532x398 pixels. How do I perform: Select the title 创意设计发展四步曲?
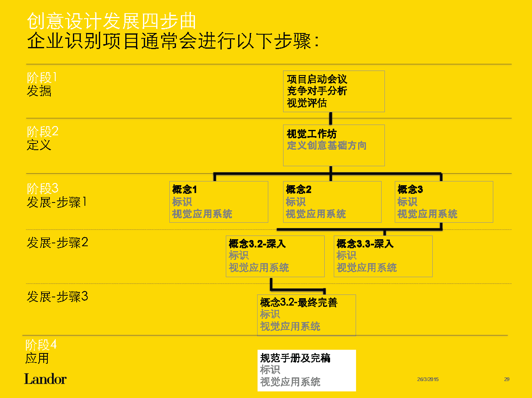pyautogui.click(x=111, y=21)
